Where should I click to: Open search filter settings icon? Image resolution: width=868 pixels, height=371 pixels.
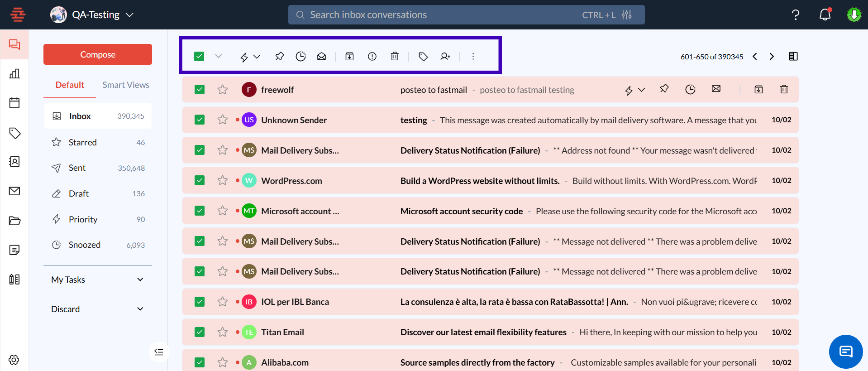pyautogui.click(x=627, y=15)
